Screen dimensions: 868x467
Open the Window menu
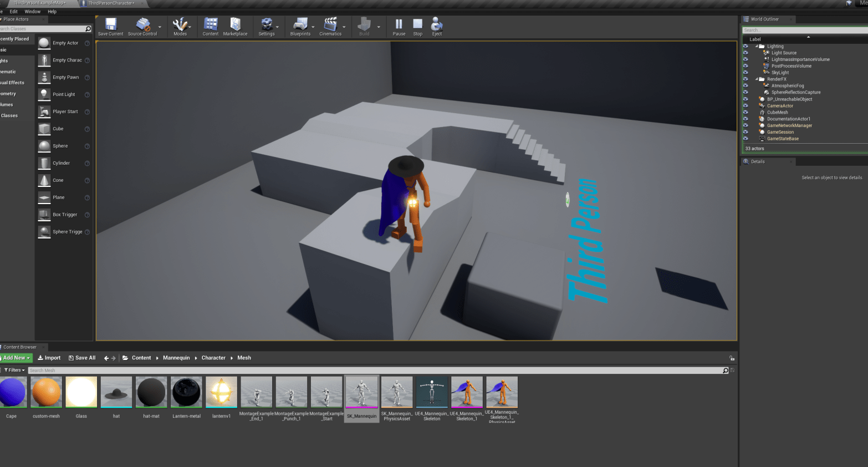click(32, 12)
